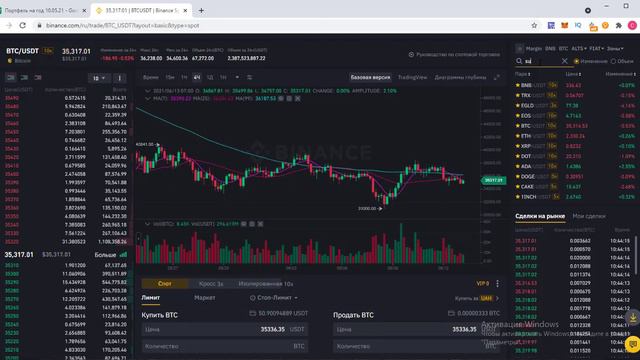Open the Зоны markets dropdown
Image resolution: width=640 pixels, height=360 pixels.
pyautogui.click(x=615, y=49)
